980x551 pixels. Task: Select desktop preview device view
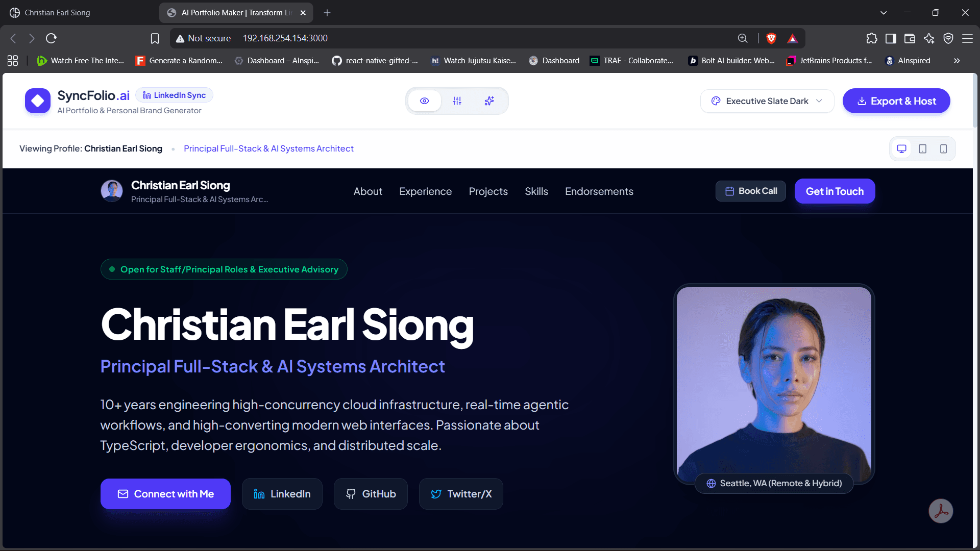902,149
